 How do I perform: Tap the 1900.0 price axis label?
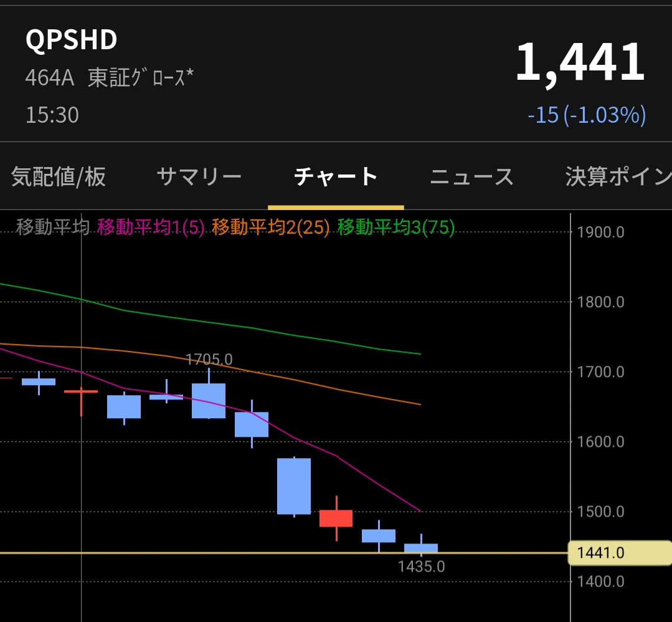pos(600,232)
